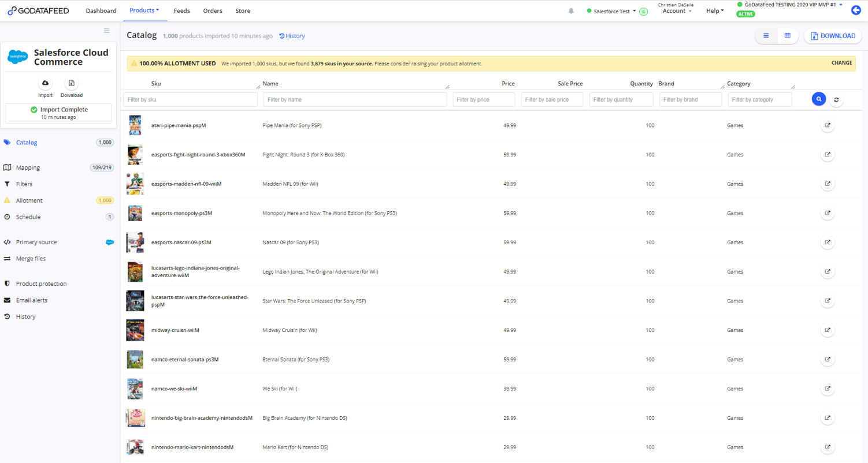The image size is (868, 463).
Task: Open details for Fight Night Round 3
Action: click(828, 155)
